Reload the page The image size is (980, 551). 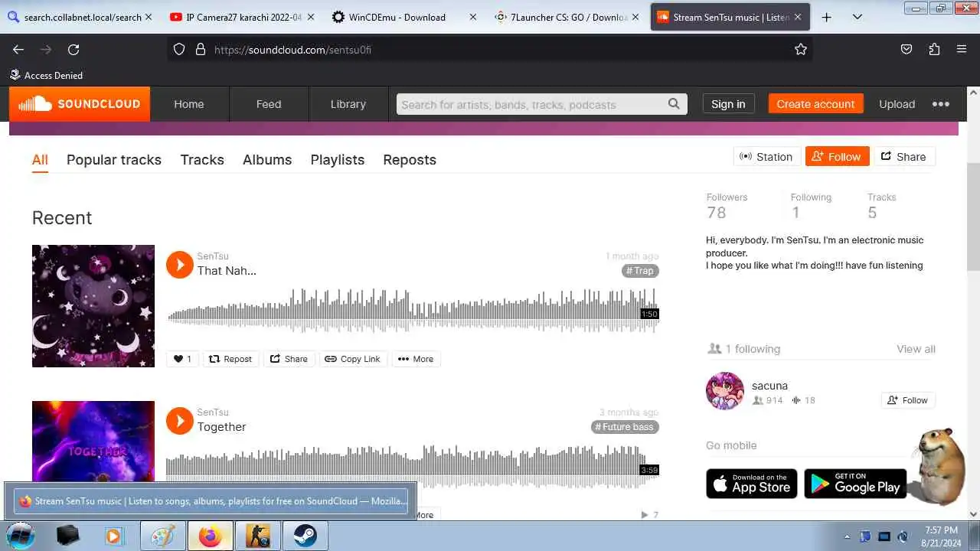[x=73, y=49]
